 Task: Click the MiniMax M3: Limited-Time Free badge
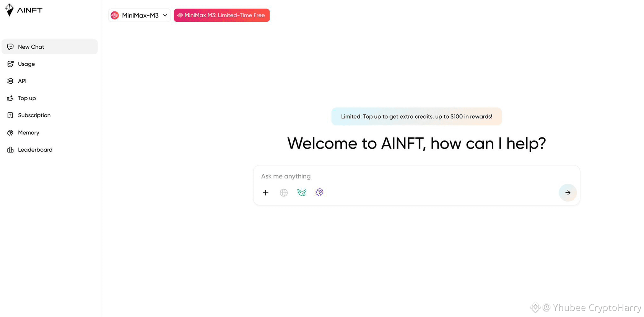(x=222, y=15)
